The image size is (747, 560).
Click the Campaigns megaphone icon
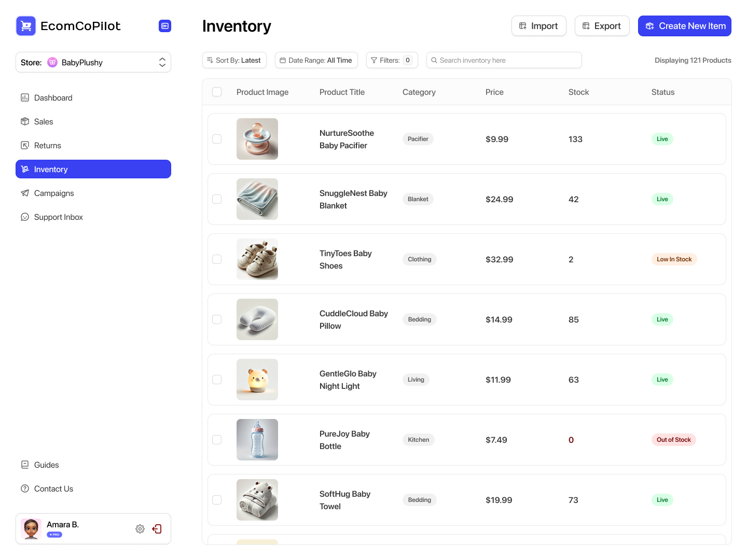(x=25, y=193)
